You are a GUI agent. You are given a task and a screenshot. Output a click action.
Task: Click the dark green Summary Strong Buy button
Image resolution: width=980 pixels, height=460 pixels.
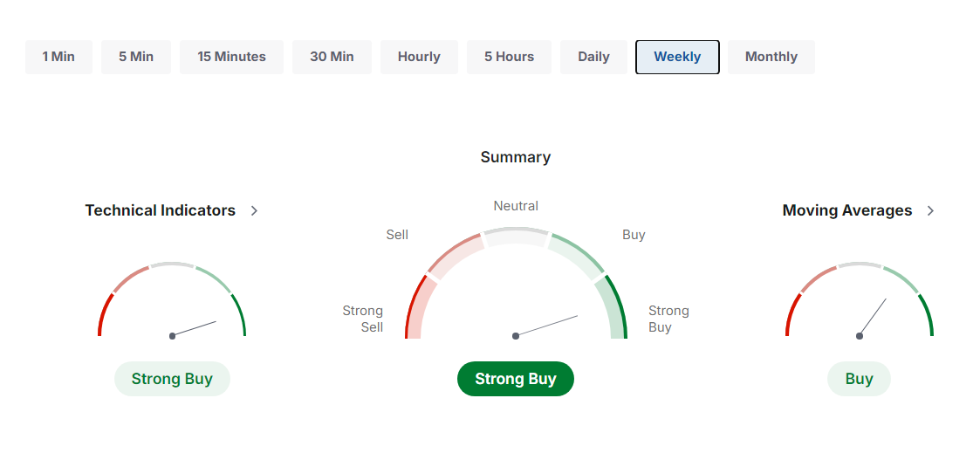tap(515, 379)
